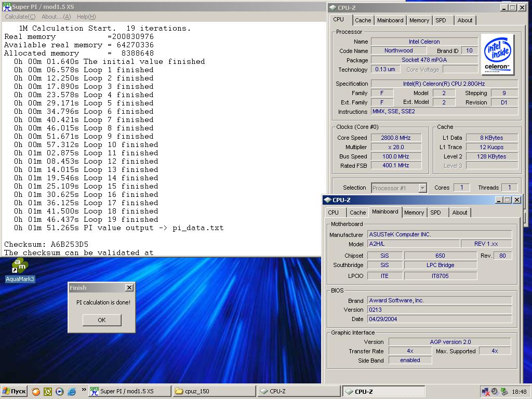Open the Cache tab in the lower CPU-Z window
Viewport: 532px width, 399px height.
coord(357,212)
